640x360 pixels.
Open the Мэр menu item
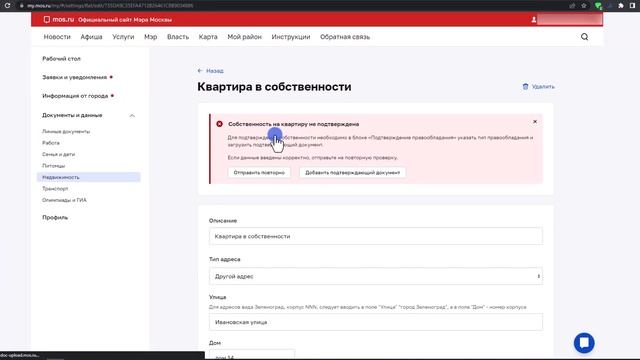coord(151,37)
